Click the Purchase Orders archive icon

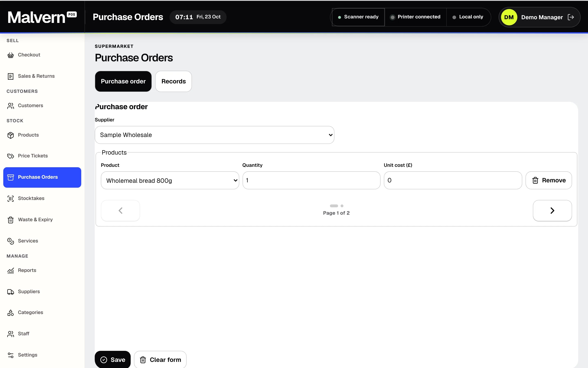[10, 177]
